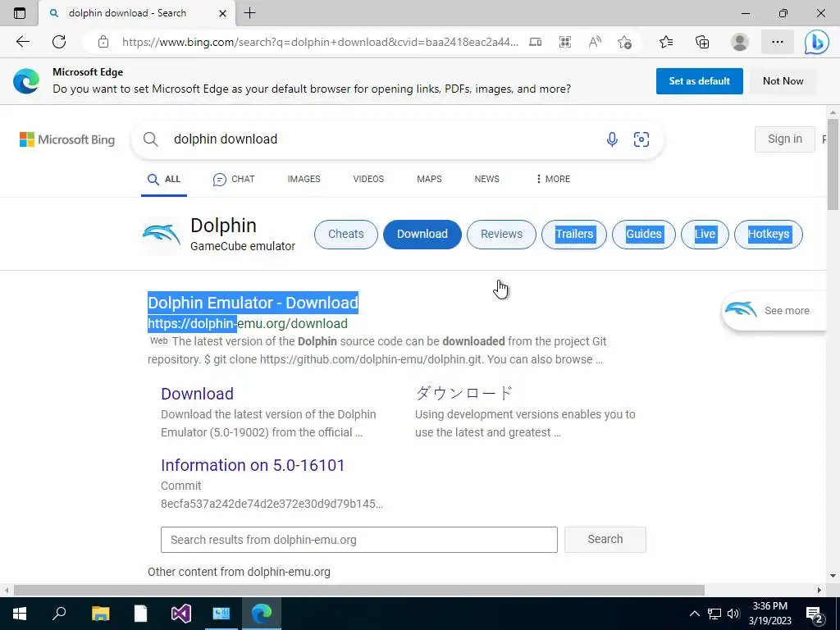Viewport: 840px width, 630px height.
Task: Click the vertical scrollbar thumb
Action: [x=833, y=164]
